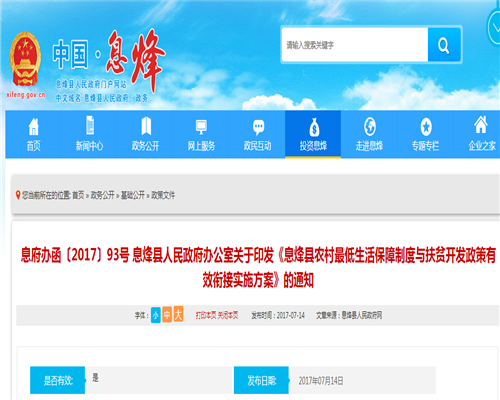Set font size to small 小

pyautogui.click(x=156, y=315)
